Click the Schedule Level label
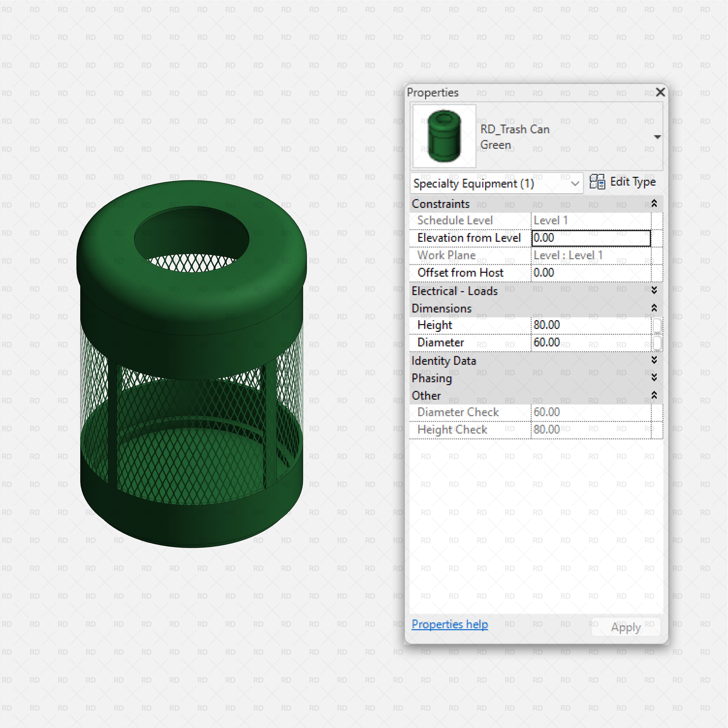Image resolution: width=728 pixels, height=728 pixels. click(x=455, y=220)
